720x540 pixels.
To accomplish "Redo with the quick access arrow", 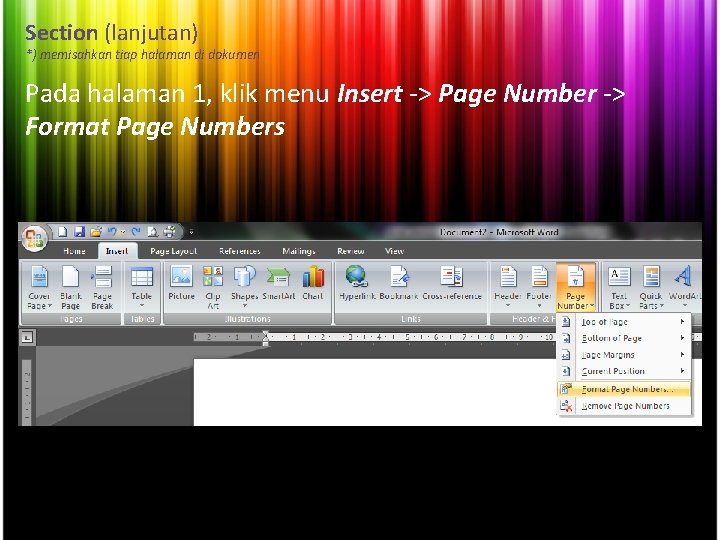I will 135,232.
